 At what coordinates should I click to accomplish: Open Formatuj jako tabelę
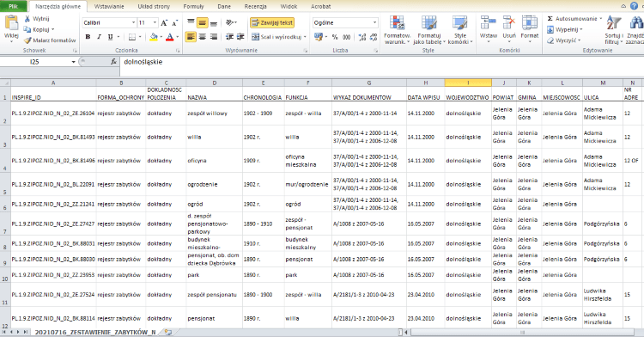[x=429, y=30]
